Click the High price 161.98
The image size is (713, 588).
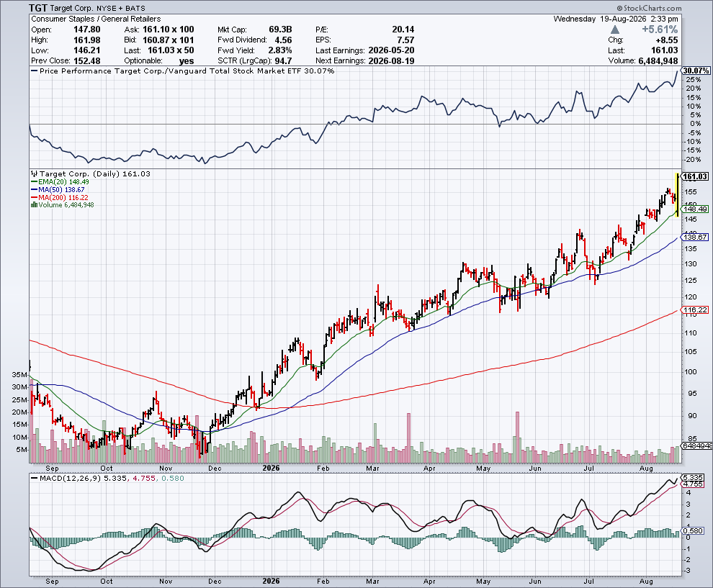point(87,40)
